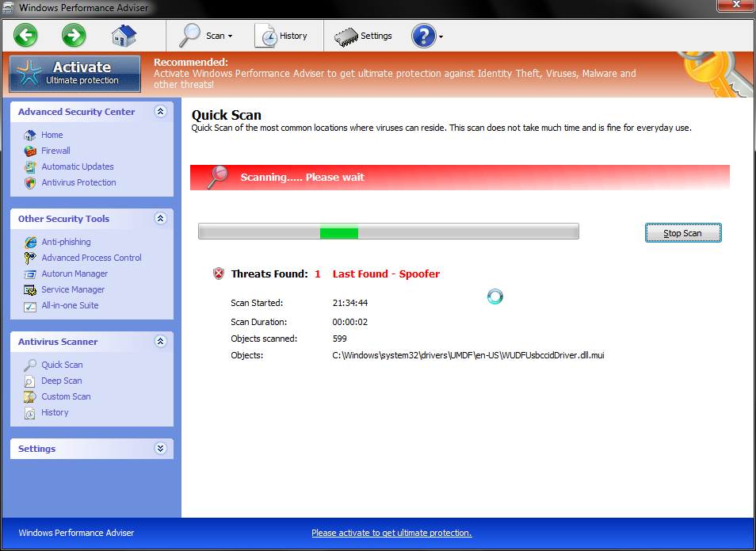This screenshot has height=551, width=756.
Task: Open the Antivirus Protection link
Action: [x=78, y=182]
